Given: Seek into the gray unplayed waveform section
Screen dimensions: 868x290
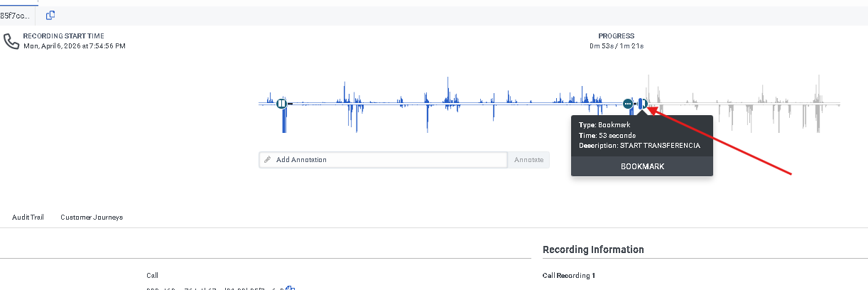Looking at the screenshot, I should (x=746, y=104).
